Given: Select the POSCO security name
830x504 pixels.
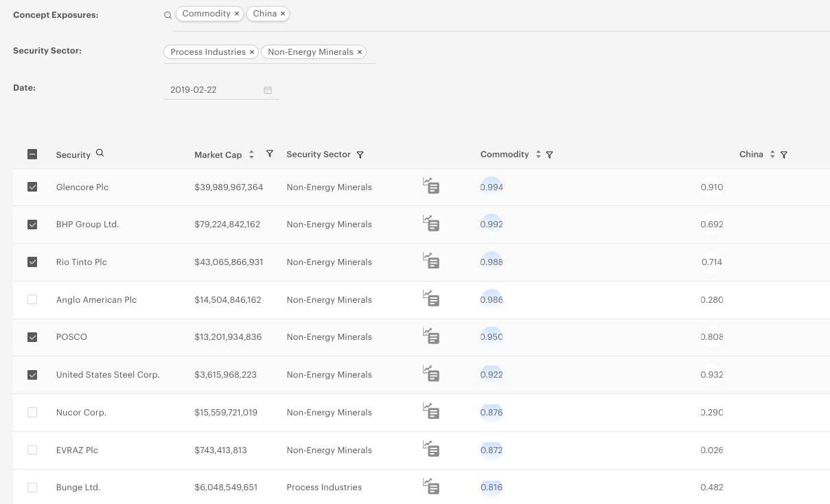Looking at the screenshot, I should point(71,337).
